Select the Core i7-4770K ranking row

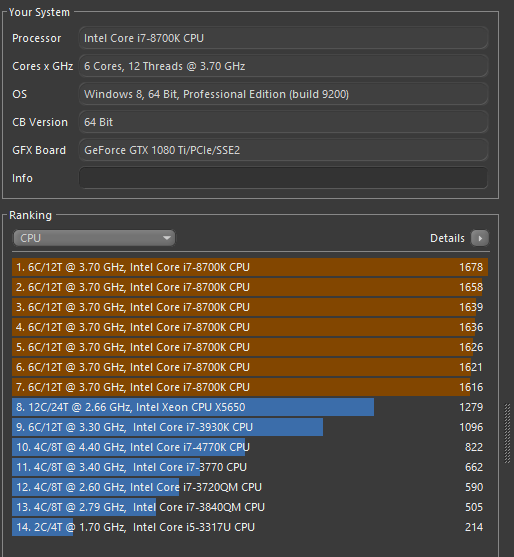tap(250, 447)
